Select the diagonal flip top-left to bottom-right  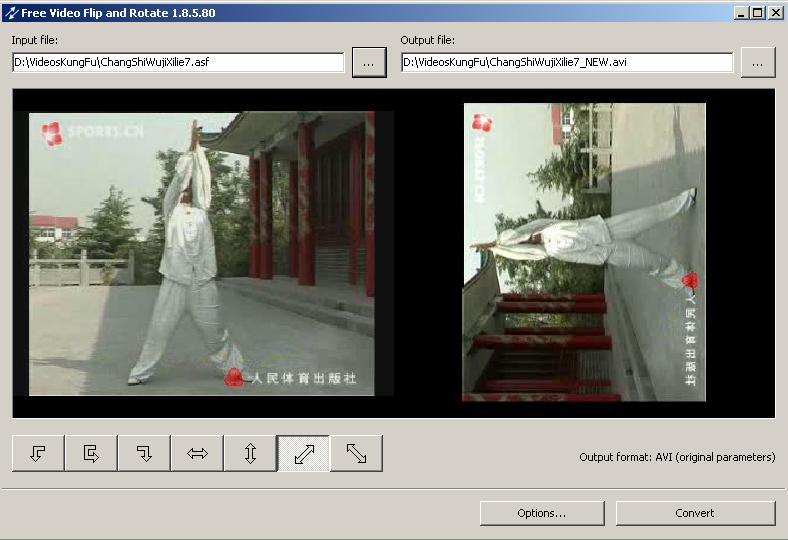[356, 453]
